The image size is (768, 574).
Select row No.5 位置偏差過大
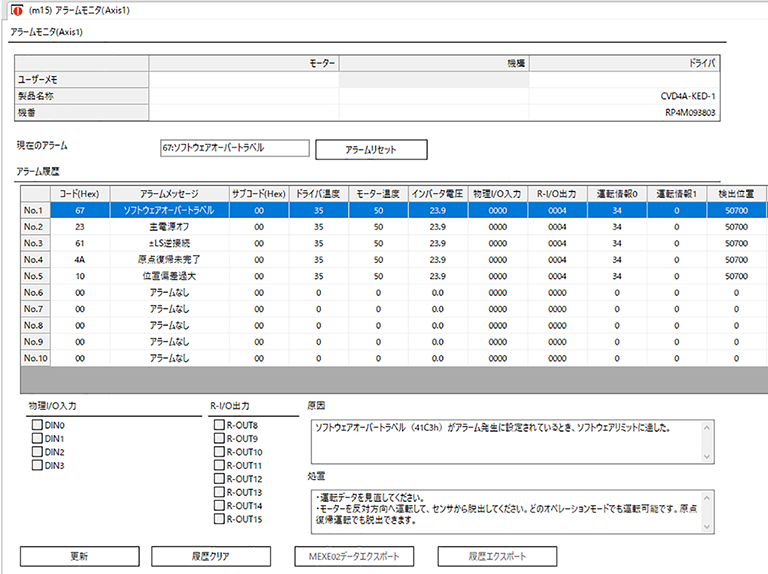tap(167, 275)
